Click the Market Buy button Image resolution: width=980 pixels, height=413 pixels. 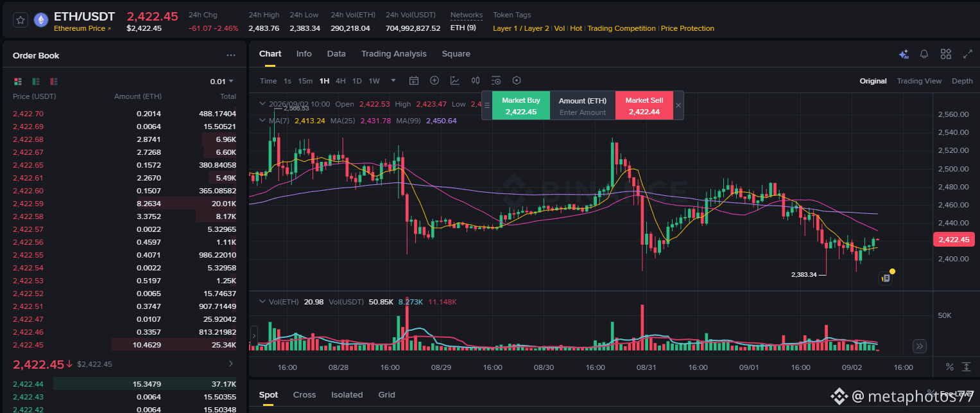pyautogui.click(x=521, y=105)
